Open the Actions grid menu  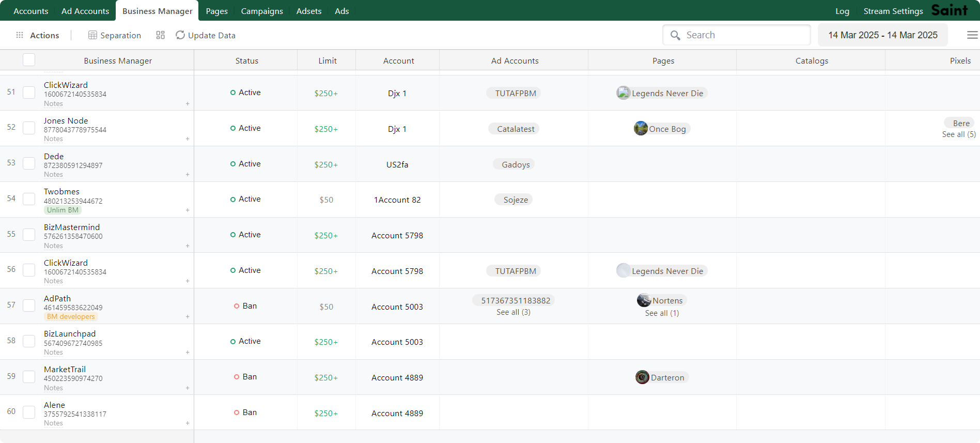pyautogui.click(x=20, y=35)
